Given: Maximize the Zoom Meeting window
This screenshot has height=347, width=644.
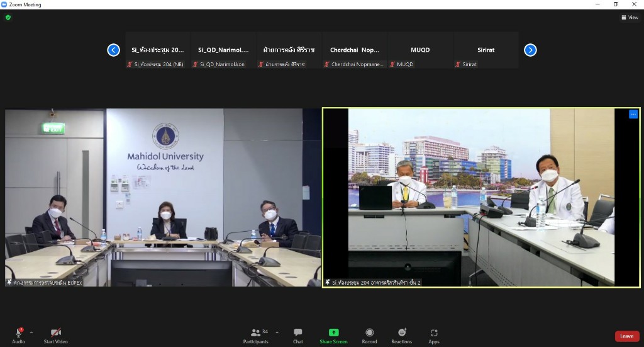Looking at the screenshot, I should coord(616,4).
